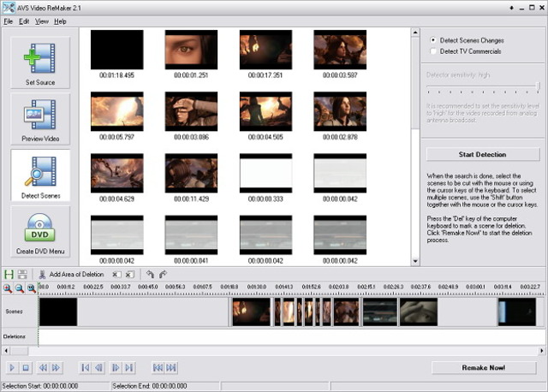Zoom in on the timeline
Viewport: 548px width, 392px height.
tap(8, 288)
